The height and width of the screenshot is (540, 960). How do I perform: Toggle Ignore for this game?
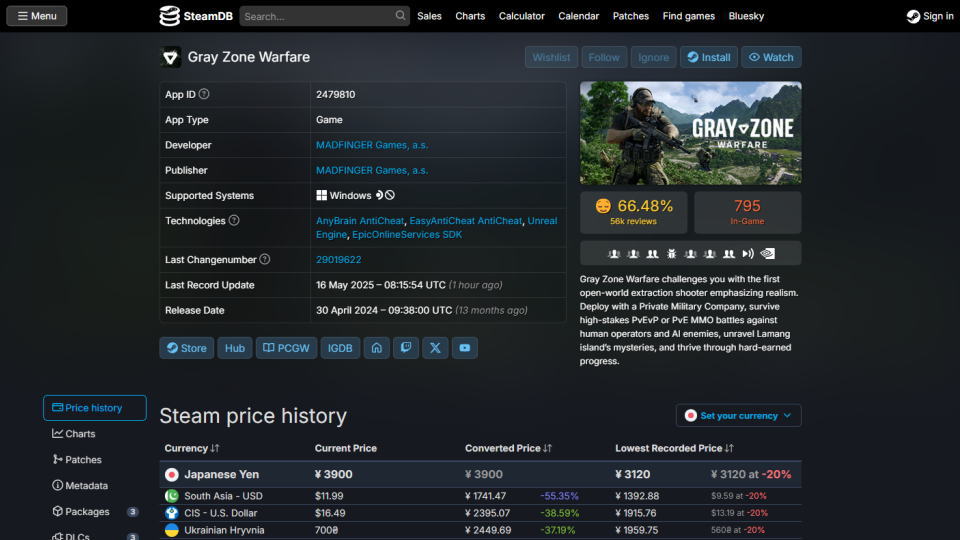(653, 57)
